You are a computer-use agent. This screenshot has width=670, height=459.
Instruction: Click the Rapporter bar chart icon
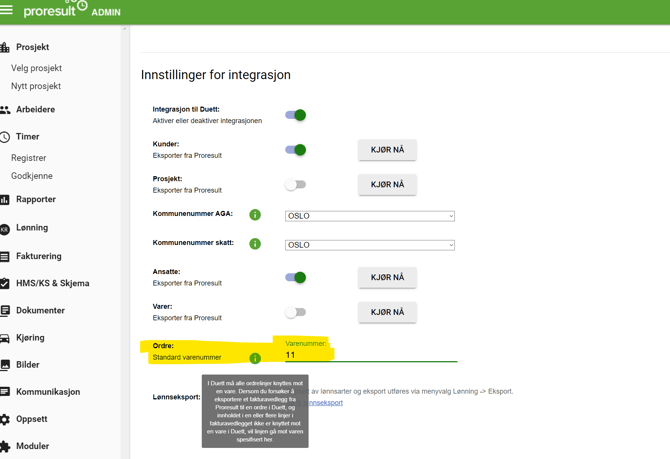click(x=5, y=200)
